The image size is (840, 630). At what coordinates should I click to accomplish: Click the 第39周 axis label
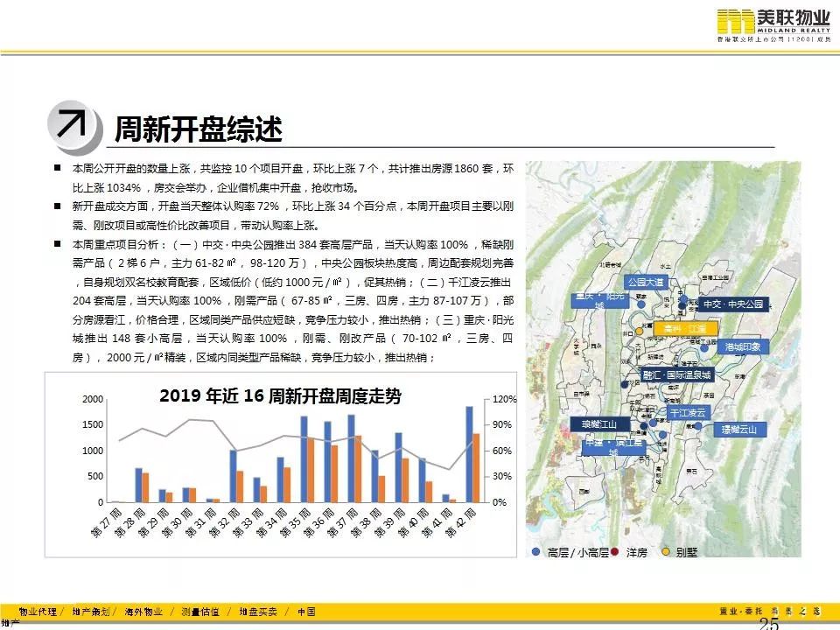[389, 523]
